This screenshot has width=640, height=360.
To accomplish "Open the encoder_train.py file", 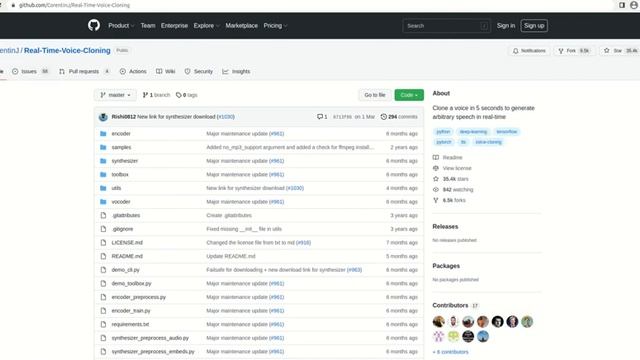I will [x=131, y=311].
